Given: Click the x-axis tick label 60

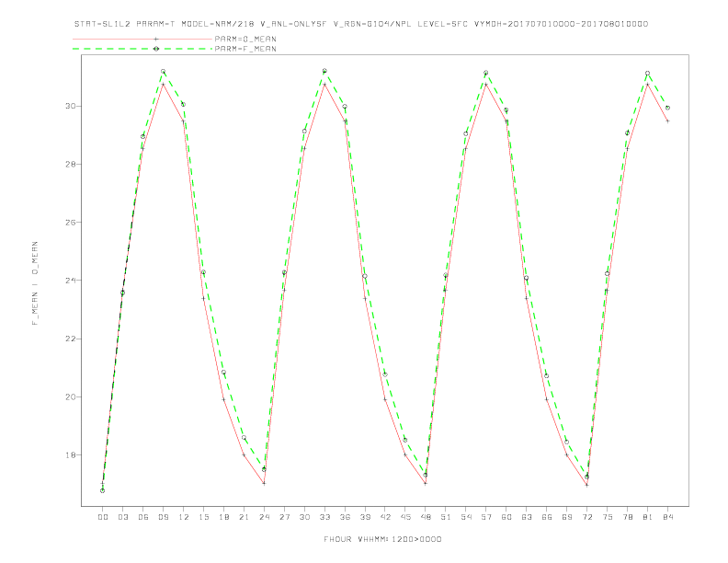Looking at the screenshot, I should coord(506,517).
